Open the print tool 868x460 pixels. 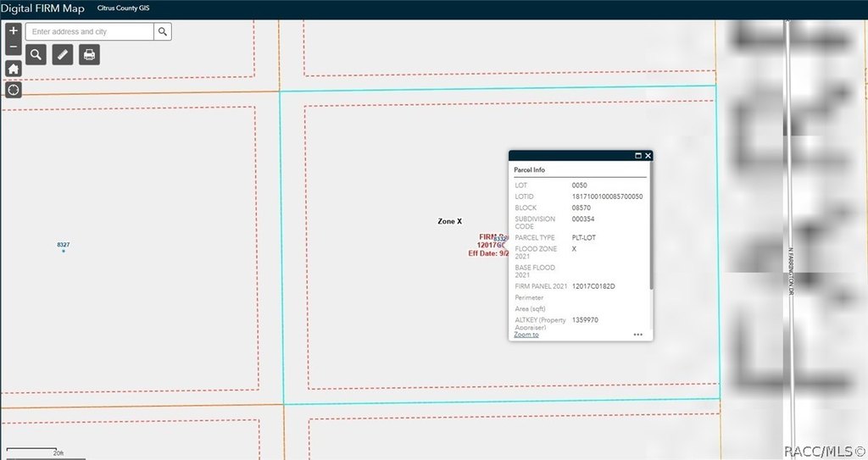89,55
